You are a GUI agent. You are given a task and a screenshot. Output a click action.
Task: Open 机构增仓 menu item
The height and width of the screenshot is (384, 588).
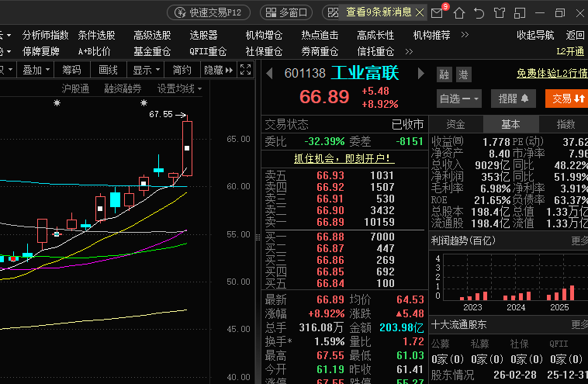click(264, 35)
